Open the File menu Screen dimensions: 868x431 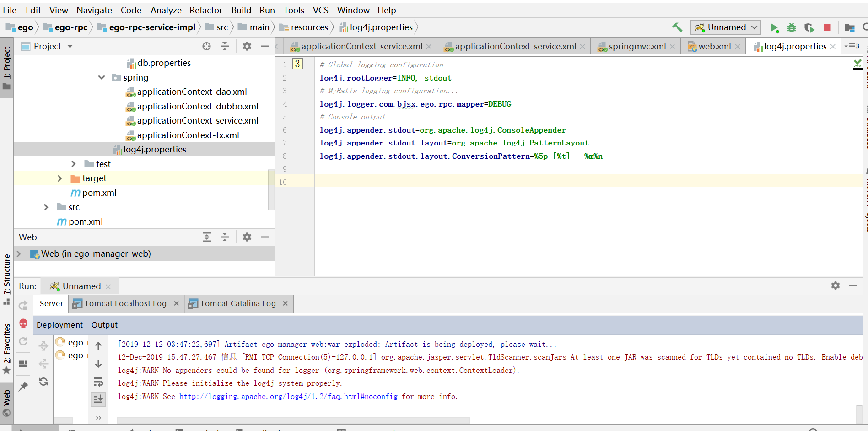pos(10,10)
